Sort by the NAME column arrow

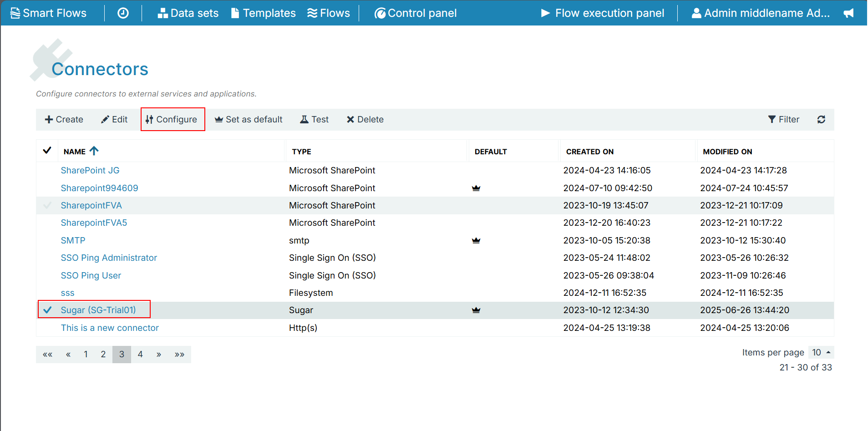[x=94, y=151]
